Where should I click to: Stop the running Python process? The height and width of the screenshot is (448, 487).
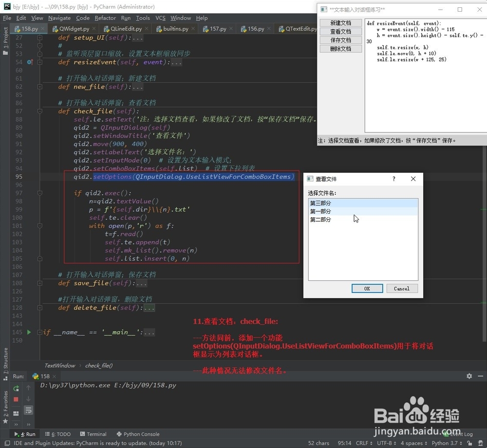16,399
